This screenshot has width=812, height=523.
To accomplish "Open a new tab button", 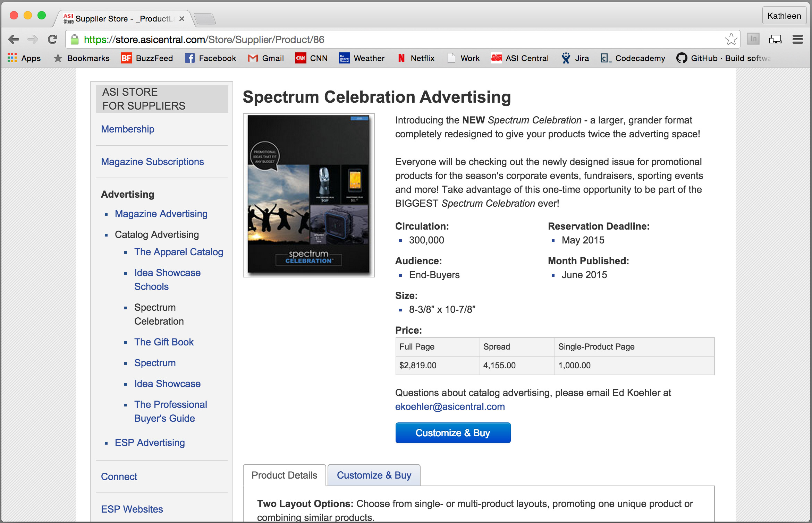I will pos(205,19).
